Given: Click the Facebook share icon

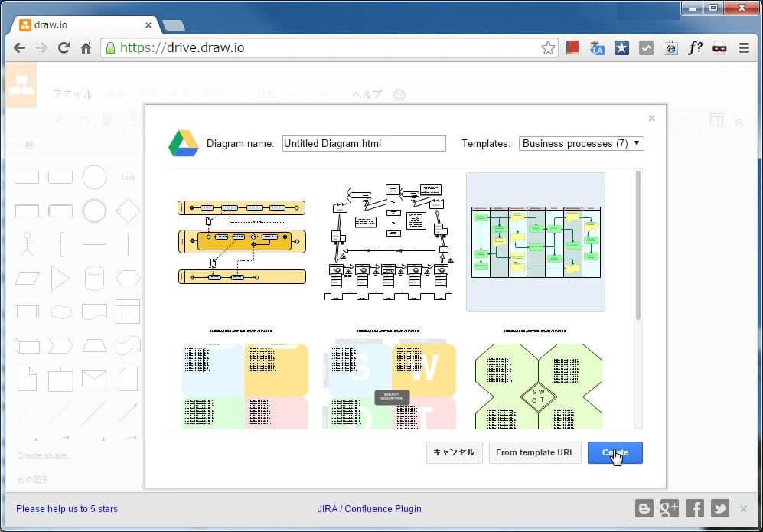Looking at the screenshot, I should tap(694, 508).
